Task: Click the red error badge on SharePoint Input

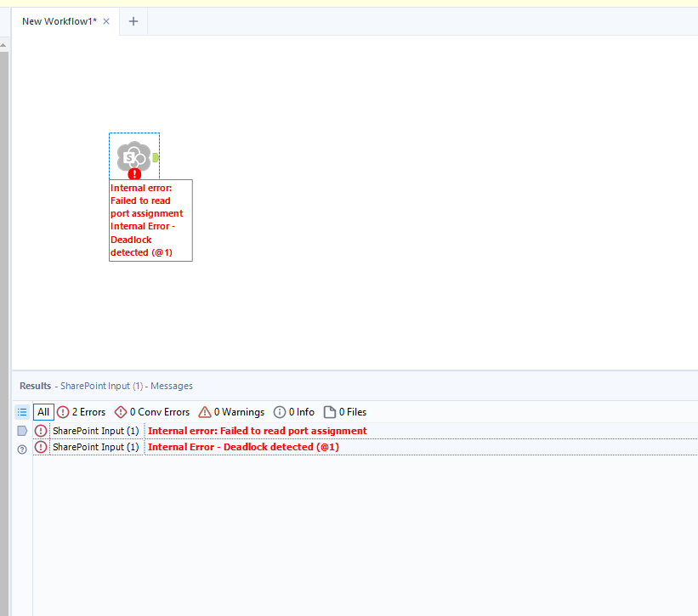Action: tap(133, 174)
